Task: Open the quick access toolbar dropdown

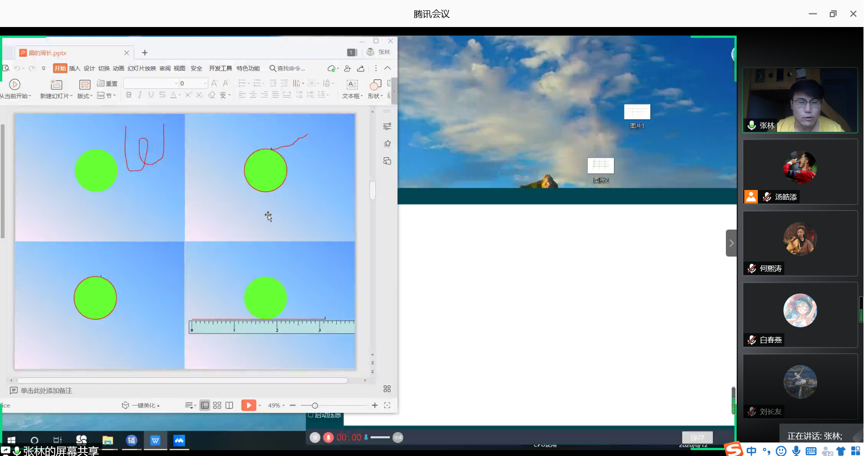Action: pyautogui.click(x=44, y=68)
